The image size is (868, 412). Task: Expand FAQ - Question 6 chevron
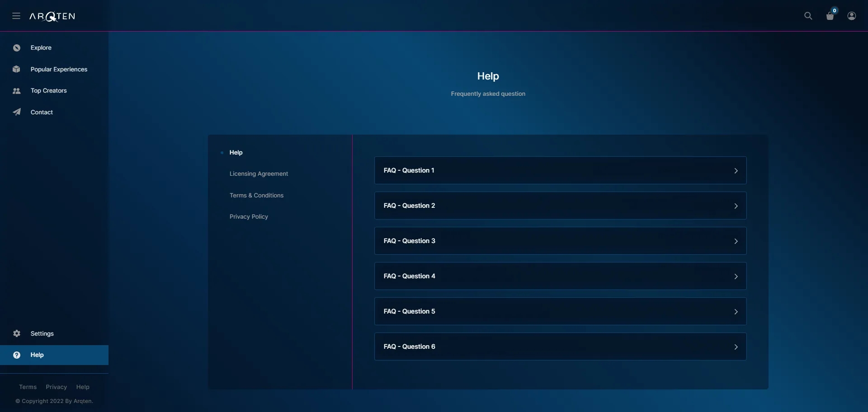(x=736, y=347)
